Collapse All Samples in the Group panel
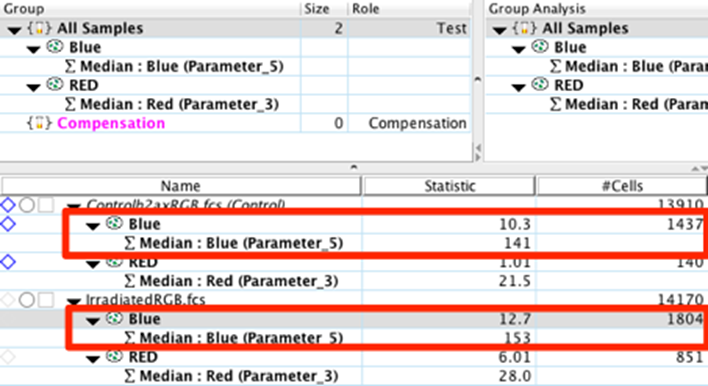Image resolution: width=708 pixels, height=386 pixels. (x=14, y=30)
